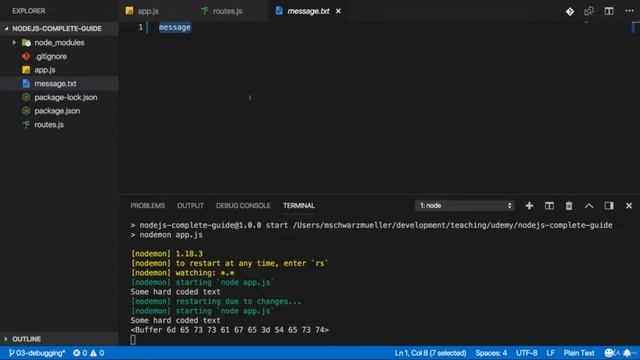The height and width of the screenshot is (360, 640).
Task: Click '[nodemon] 1.18.3' line in terminal
Action: coord(167,254)
